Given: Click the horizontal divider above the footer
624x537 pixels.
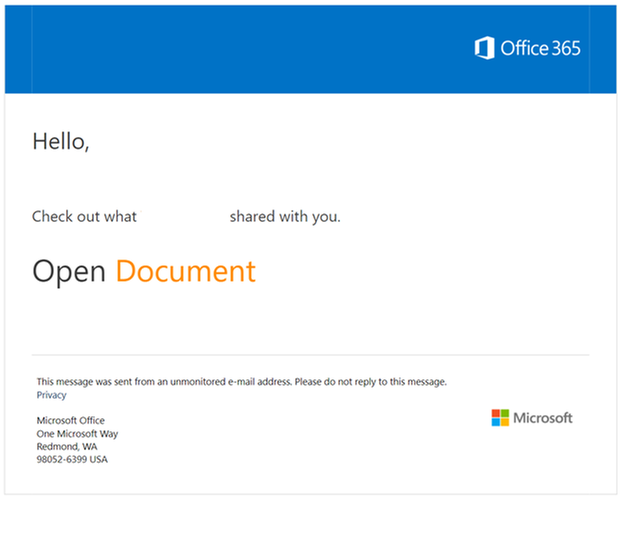Looking at the screenshot, I should 310,355.
